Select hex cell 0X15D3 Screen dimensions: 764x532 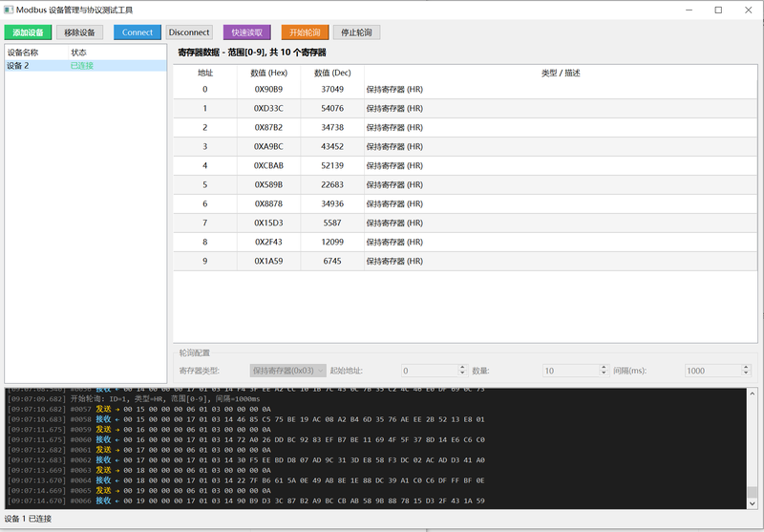coord(268,223)
